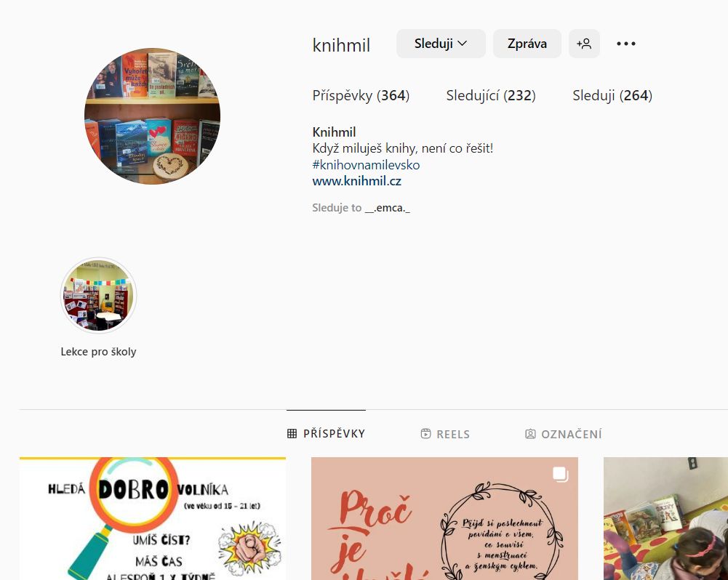View the Sledující (232) followers list

click(491, 96)
